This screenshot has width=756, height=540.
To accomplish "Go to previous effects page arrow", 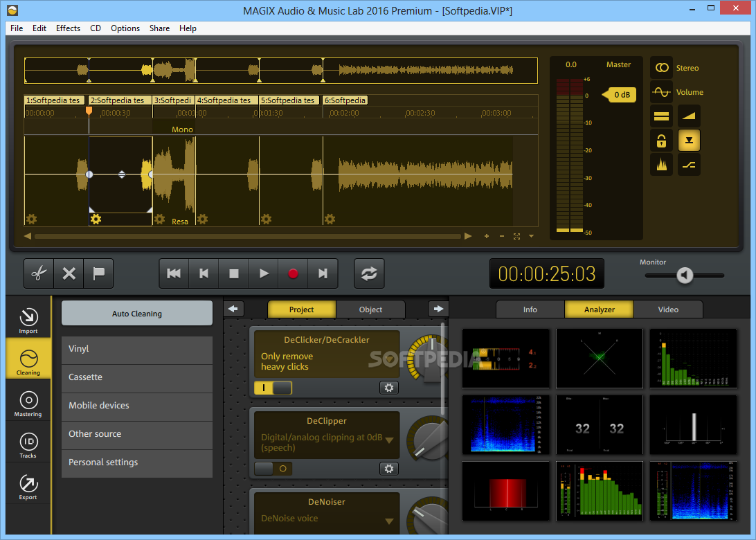I will [x=233, y=309].
